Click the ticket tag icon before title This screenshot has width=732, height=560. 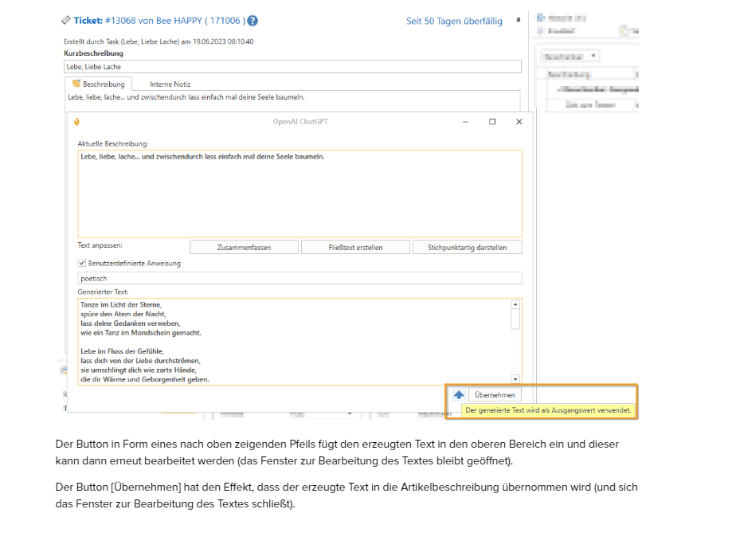point(66,21)
